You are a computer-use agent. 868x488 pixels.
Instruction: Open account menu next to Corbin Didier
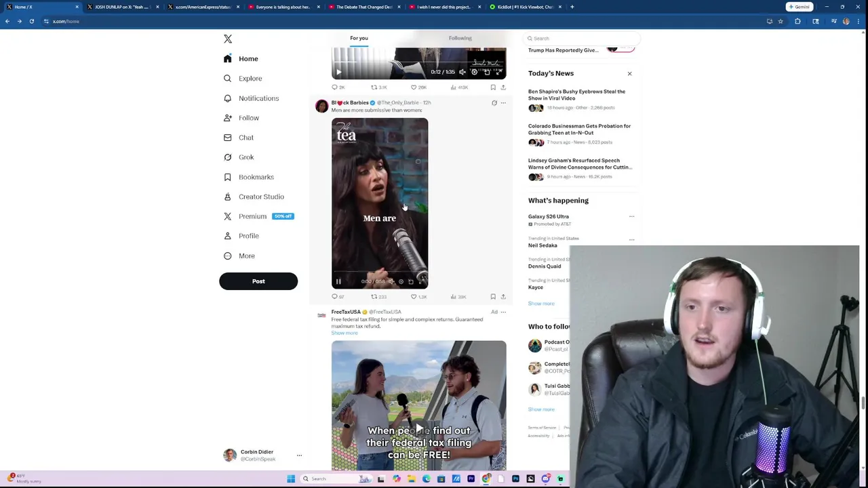[x=299, y=455]
